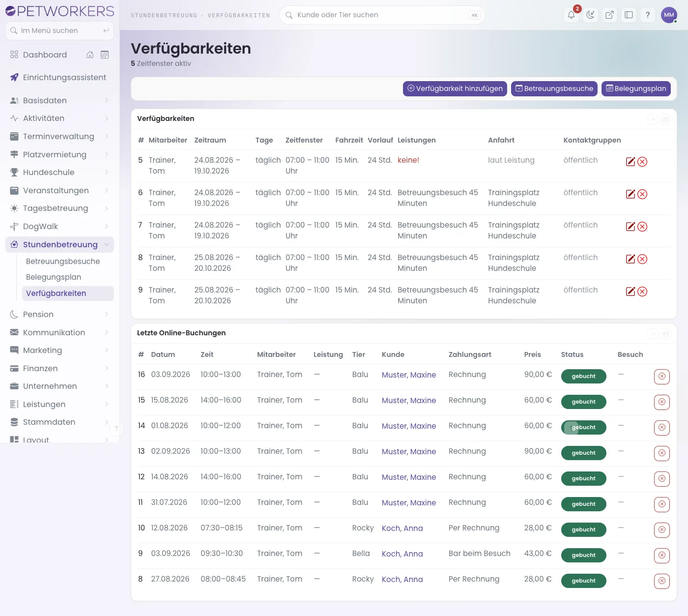The image size is (688, 616).
Task: Open Finanzen menu
Action: coord(59,368)
